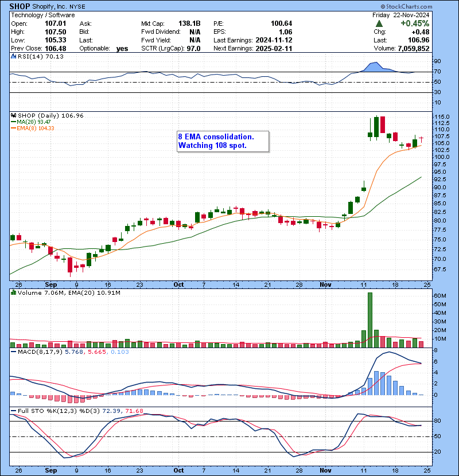Image resolution: width=459 pixels, height=476 pixels.
Task: Click the 'Sep' label on price chart axis
Action: click(50, 284)
